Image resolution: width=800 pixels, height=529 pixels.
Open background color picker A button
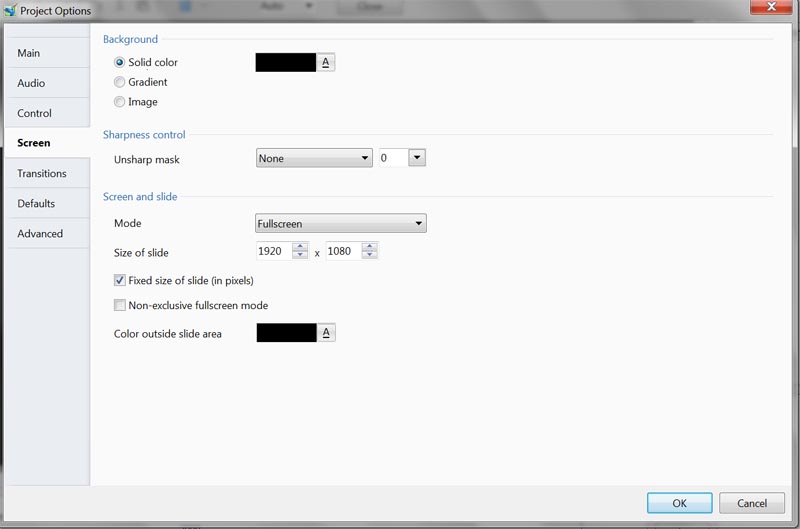tap(326, 62)
